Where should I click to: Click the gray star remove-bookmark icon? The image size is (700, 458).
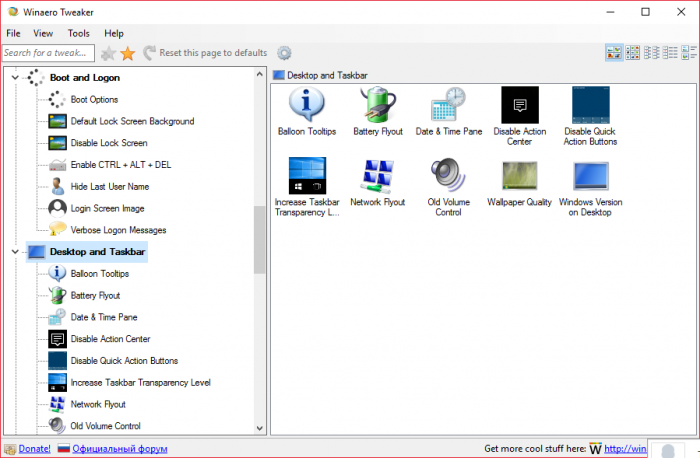coord(108,53)
